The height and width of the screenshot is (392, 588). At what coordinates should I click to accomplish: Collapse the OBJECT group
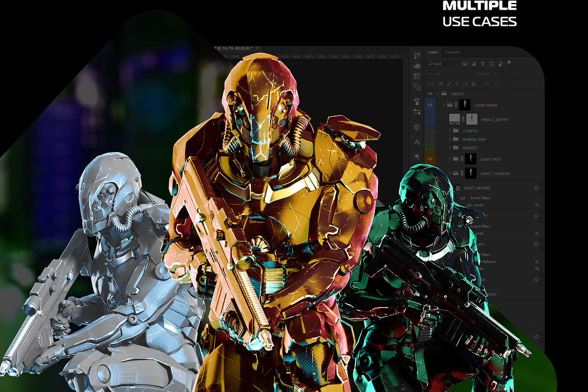[438, 94]
